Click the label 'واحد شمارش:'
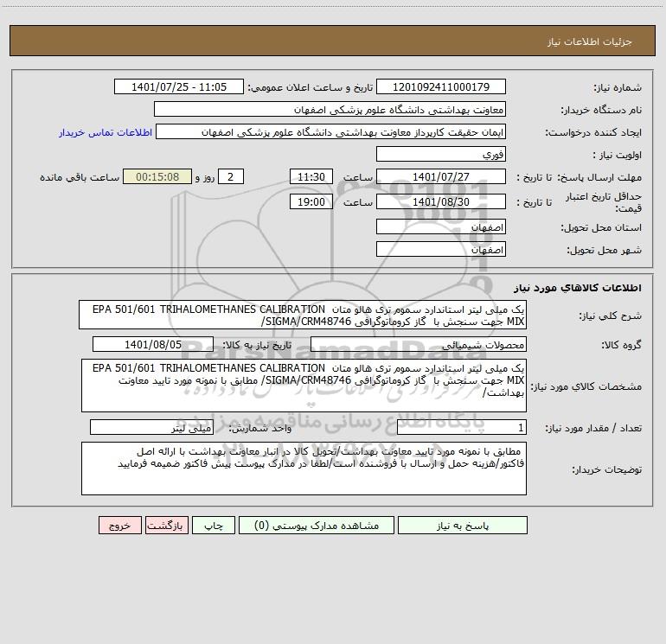 pyautogui.click(x=260, y=428)
